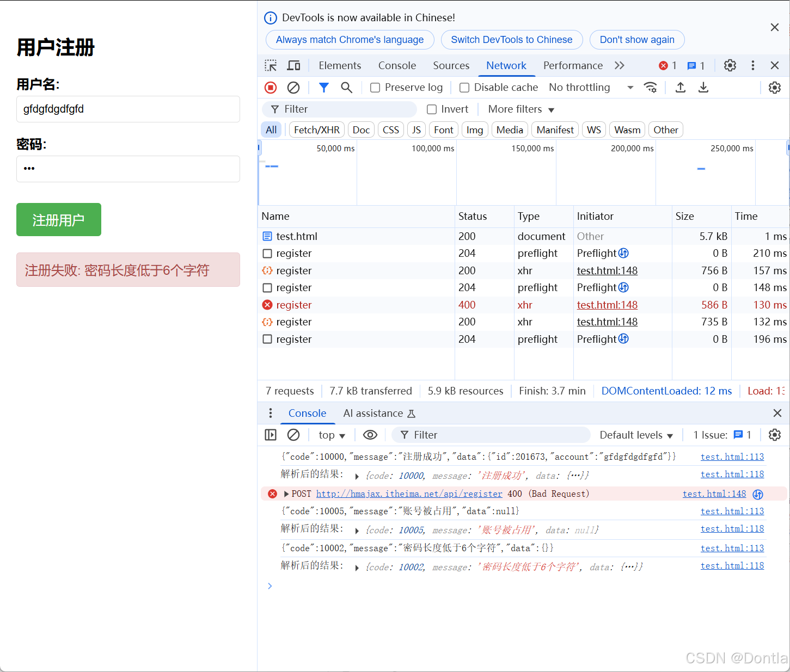Screen dimensions: 790x672
Task: Open the more panels chevron (>>)
Action: pos(619,66)
